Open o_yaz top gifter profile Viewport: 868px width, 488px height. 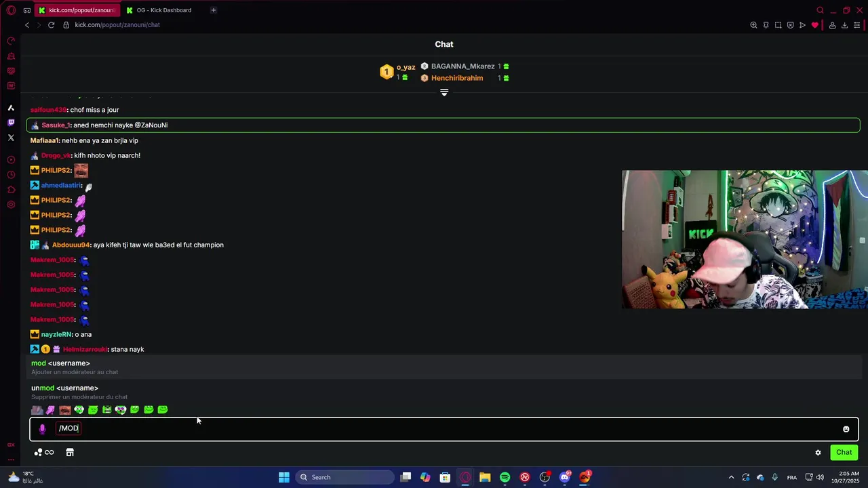click(x=406, y=67)
